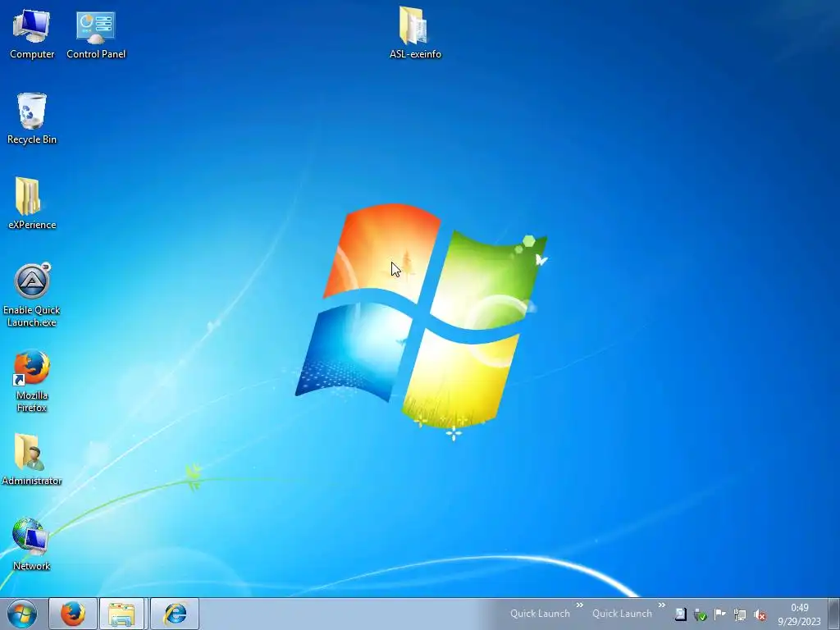Expand the Quick Launch chevron nearest Internet Explorer
The image size is (840, 630).
(580, 605)
